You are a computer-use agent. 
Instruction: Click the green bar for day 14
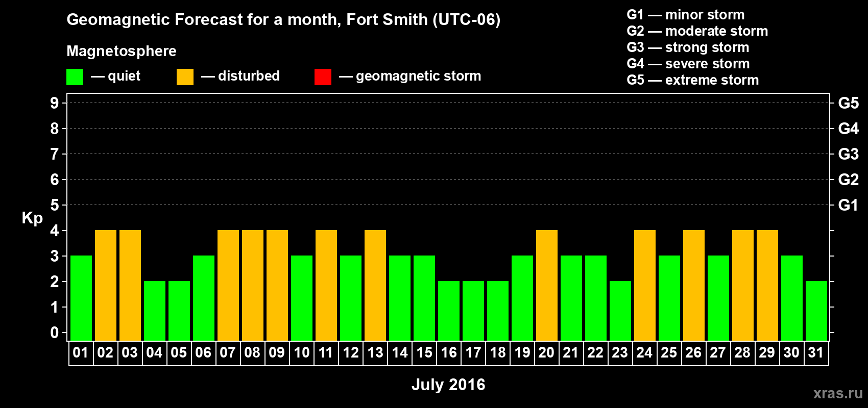[400, 298]
